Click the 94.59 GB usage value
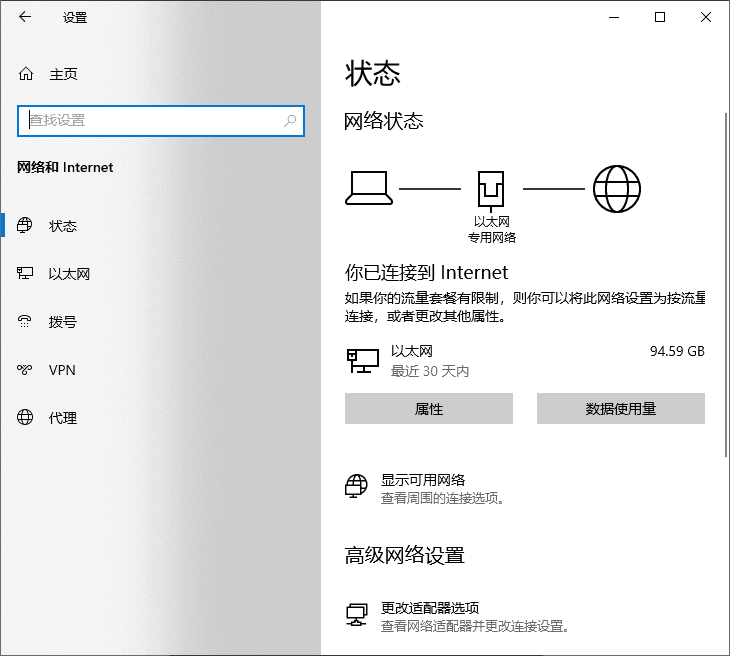The width and height of the screenshot is (730, 656). point(677,351)
